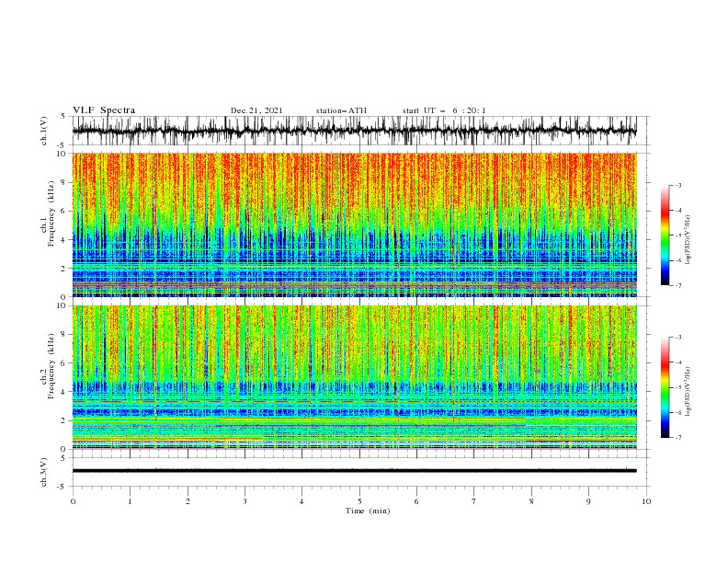Click the ch.2 "Frequency (kHz)" axis label
This screenshot has height=563, width=728.
(x=51, y=366)
